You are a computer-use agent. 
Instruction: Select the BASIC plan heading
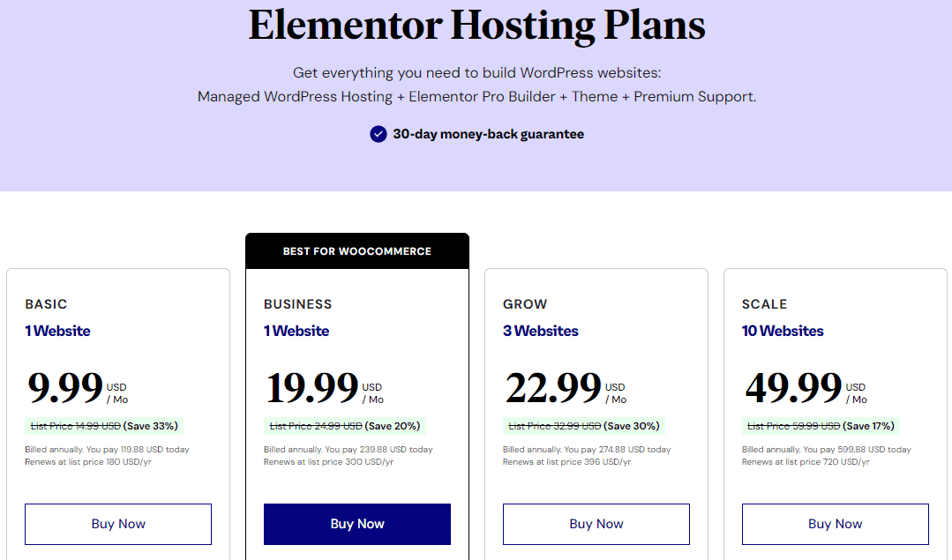46,303
